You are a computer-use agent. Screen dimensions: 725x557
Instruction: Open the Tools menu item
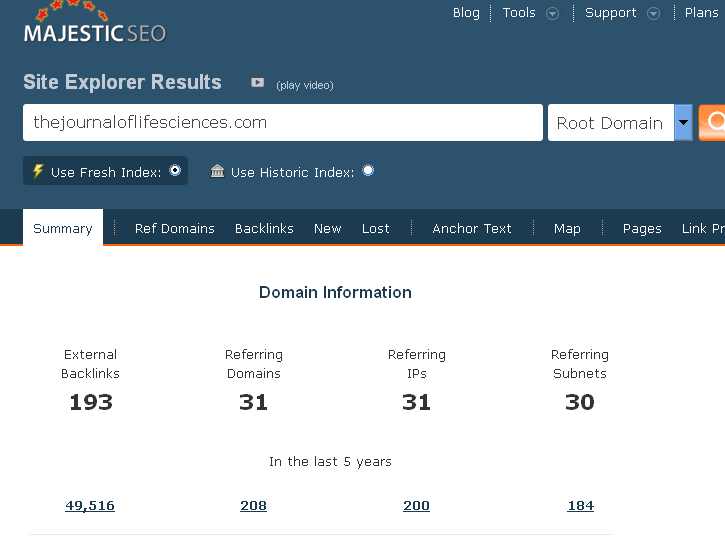[519, 13]
